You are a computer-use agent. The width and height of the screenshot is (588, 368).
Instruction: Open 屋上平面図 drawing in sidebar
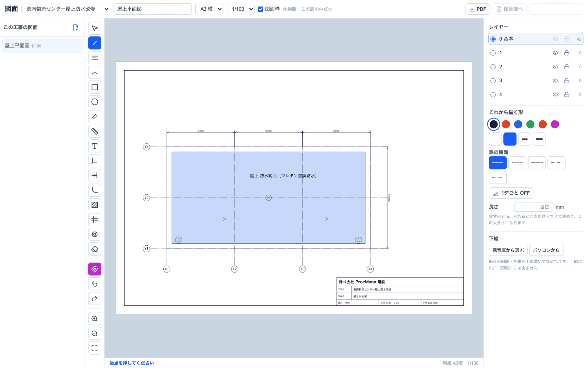(42, 46)
